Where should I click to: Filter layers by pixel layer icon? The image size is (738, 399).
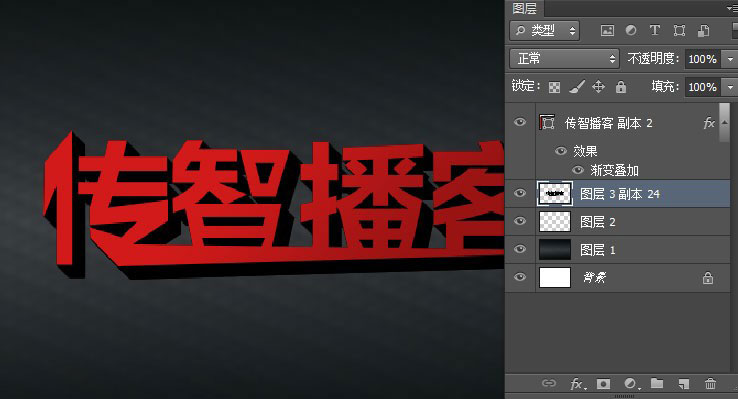coord(607,31)
